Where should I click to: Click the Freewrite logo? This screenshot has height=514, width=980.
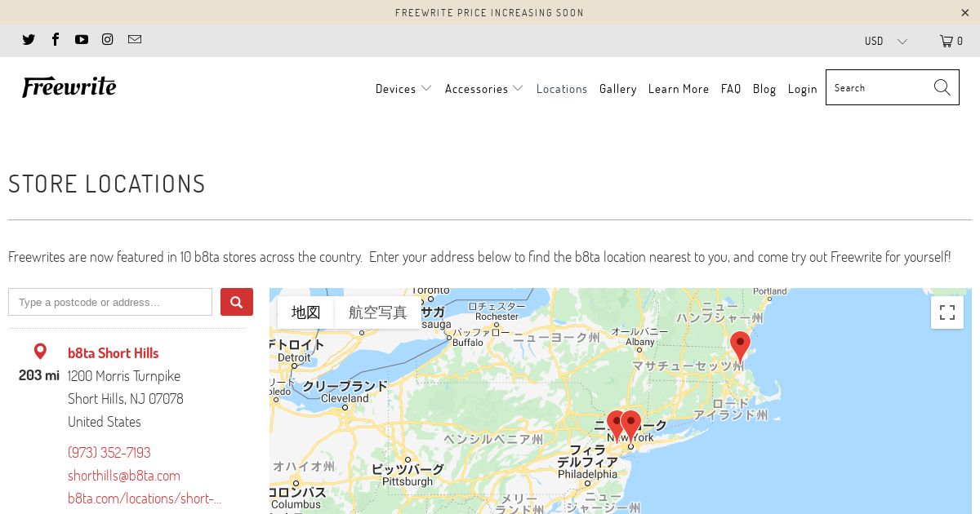(x=69, y=86)
